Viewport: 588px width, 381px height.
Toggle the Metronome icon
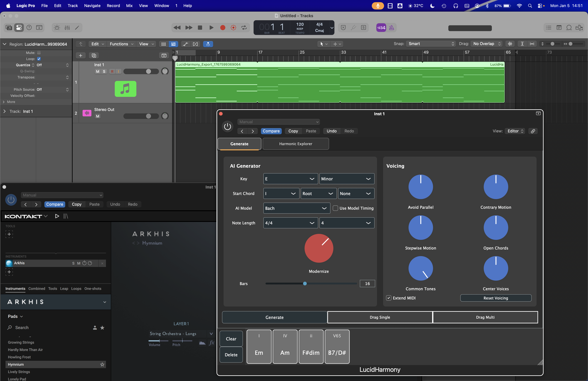click(392, 28)
